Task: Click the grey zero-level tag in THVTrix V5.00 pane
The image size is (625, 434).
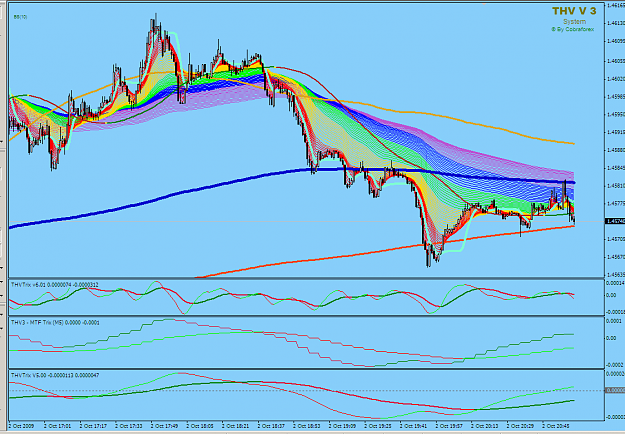Action: [615, 390]
